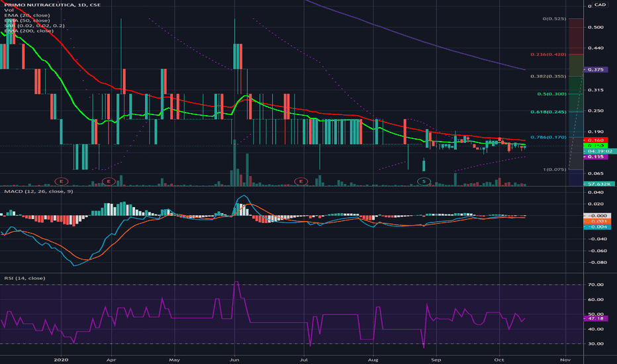Click the purple 0.115 SAR price tag

point(596,157)
